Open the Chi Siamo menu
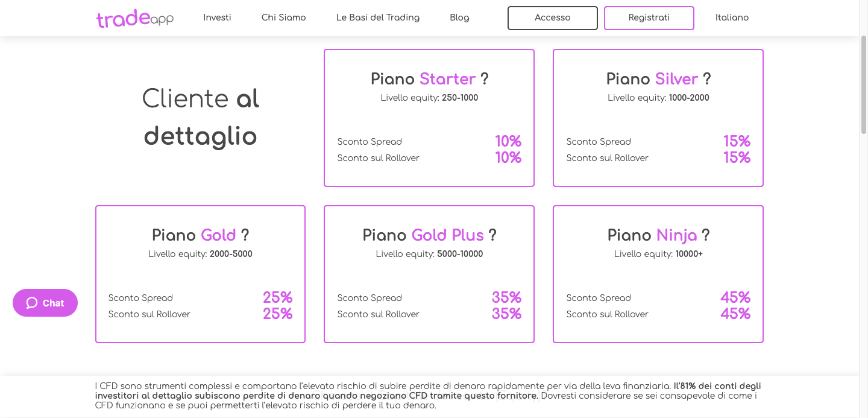The image size is (868, 418). (x=283, y=17)
